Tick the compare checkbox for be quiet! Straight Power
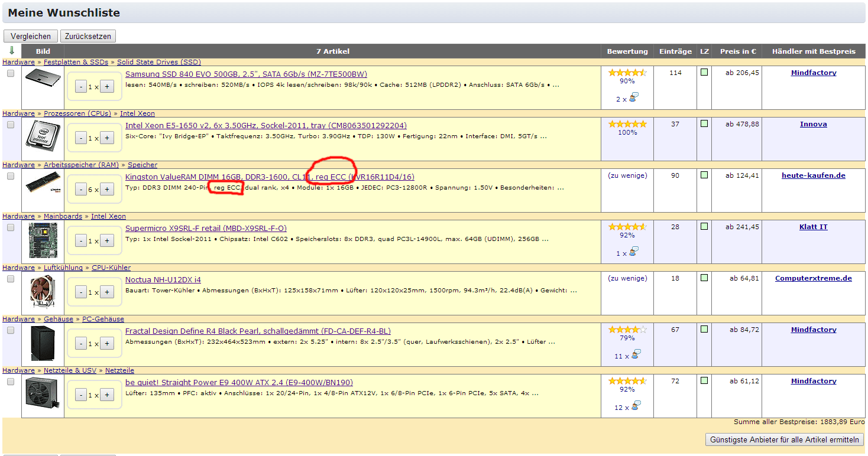This screenshot has width=868, height=456. click(x=11, y=382)
